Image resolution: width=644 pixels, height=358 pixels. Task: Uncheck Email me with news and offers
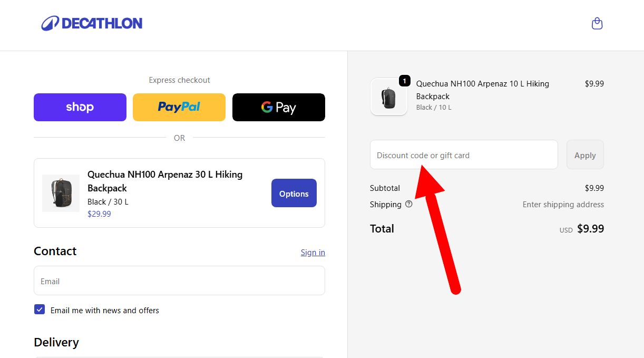(x=40, y=309)
